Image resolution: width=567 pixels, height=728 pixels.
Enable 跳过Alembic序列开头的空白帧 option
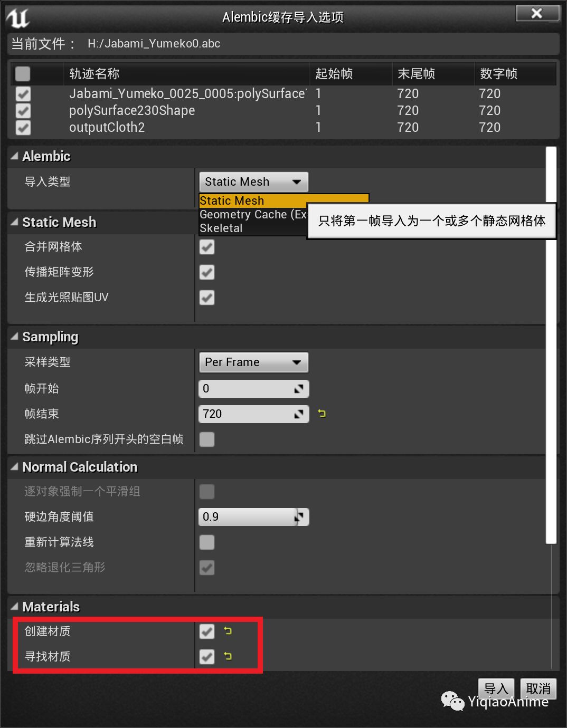[206, 439]
